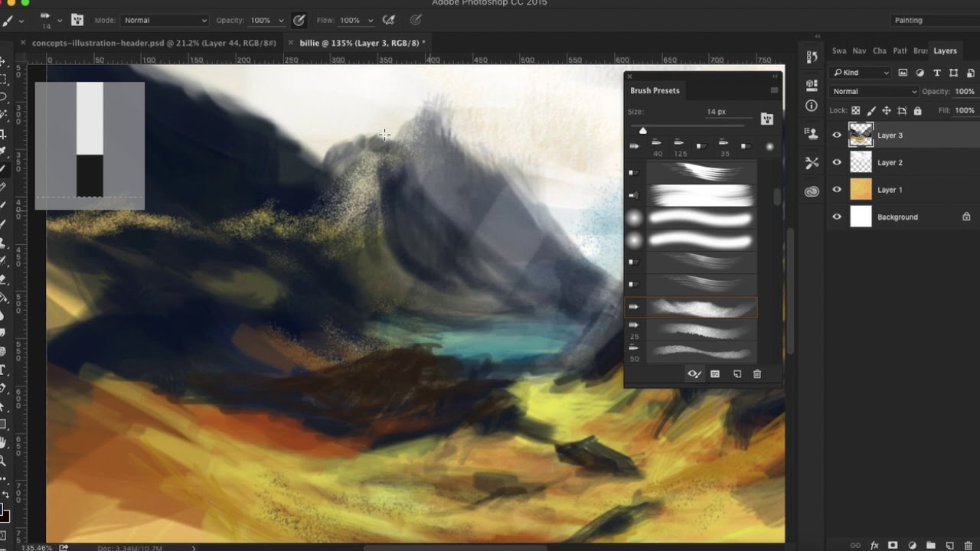Viewport: 980px width, 551px height.
Task: Open the Painting workspace switcher
Action: tap(933, 20)
